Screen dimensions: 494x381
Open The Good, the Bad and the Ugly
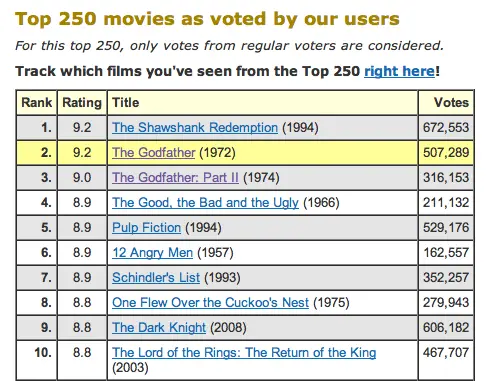pyautogui.click(x=205, y=203)
